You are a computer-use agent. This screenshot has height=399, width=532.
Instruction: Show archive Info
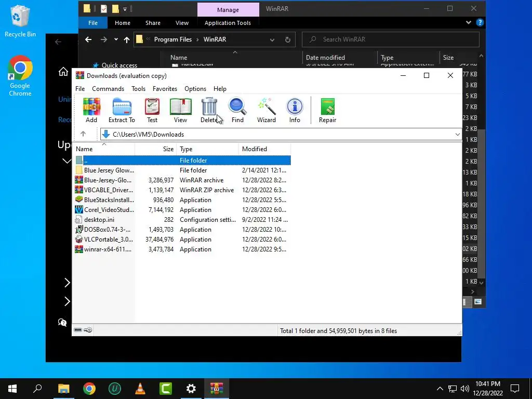tap(295, 110)
